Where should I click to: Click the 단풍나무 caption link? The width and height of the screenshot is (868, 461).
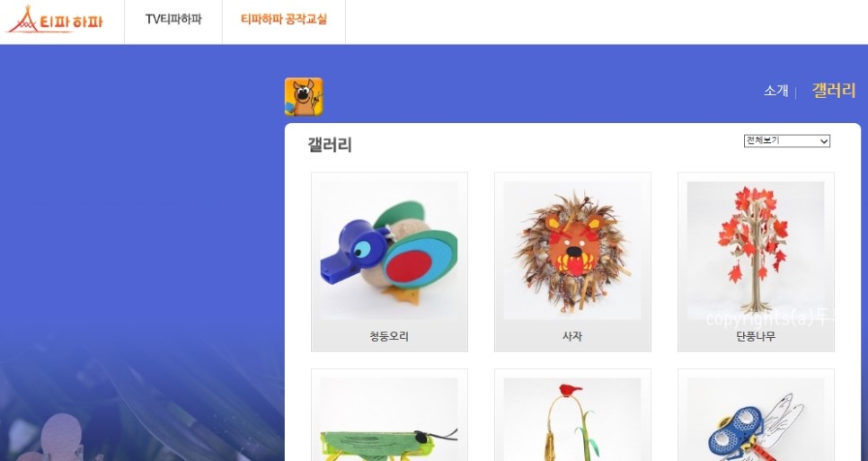(756, 336)
